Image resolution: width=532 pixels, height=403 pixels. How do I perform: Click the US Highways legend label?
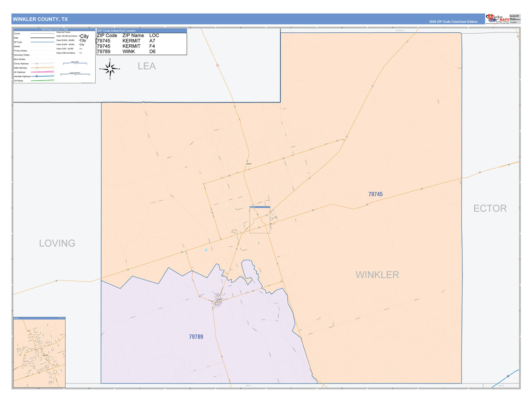20,72
